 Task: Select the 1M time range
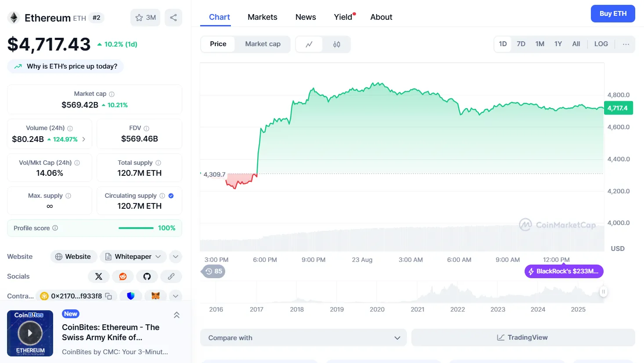540,44
